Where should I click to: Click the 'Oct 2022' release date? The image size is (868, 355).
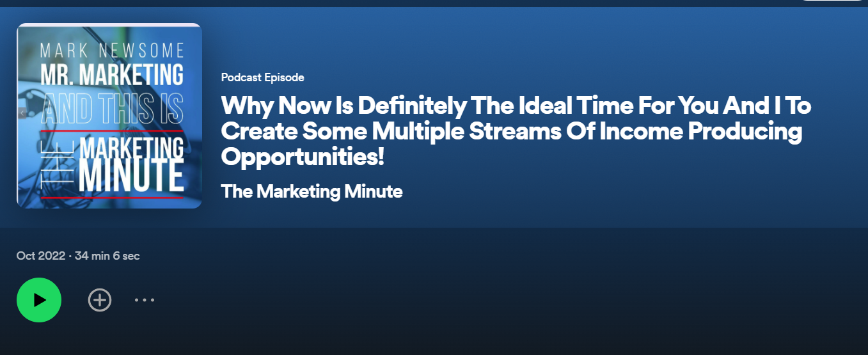tap(40, 256)
